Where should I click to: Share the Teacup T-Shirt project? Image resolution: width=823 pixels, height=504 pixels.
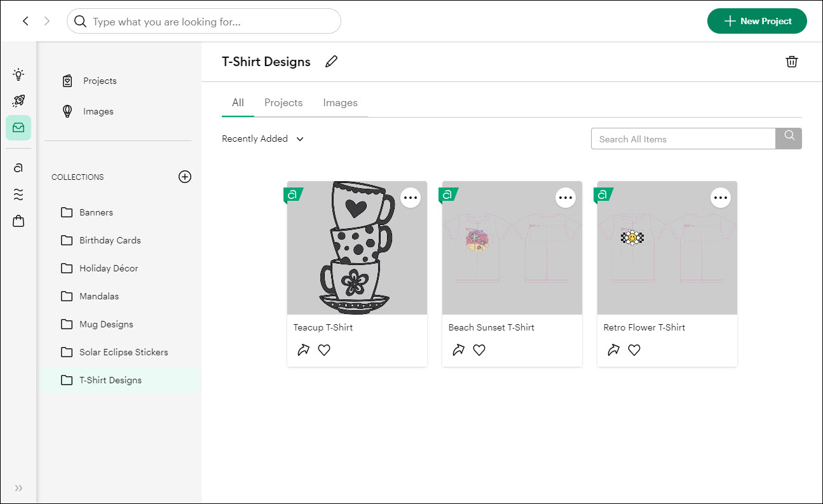point(303,350)
